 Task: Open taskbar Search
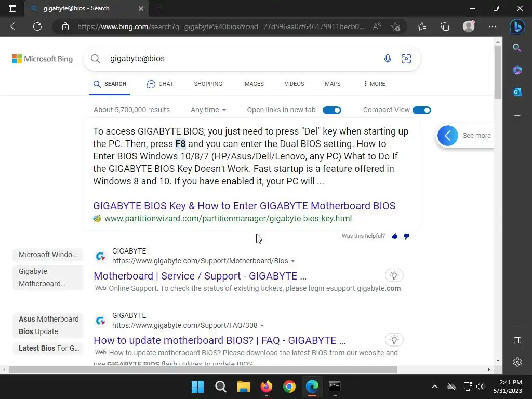point(220,387)
